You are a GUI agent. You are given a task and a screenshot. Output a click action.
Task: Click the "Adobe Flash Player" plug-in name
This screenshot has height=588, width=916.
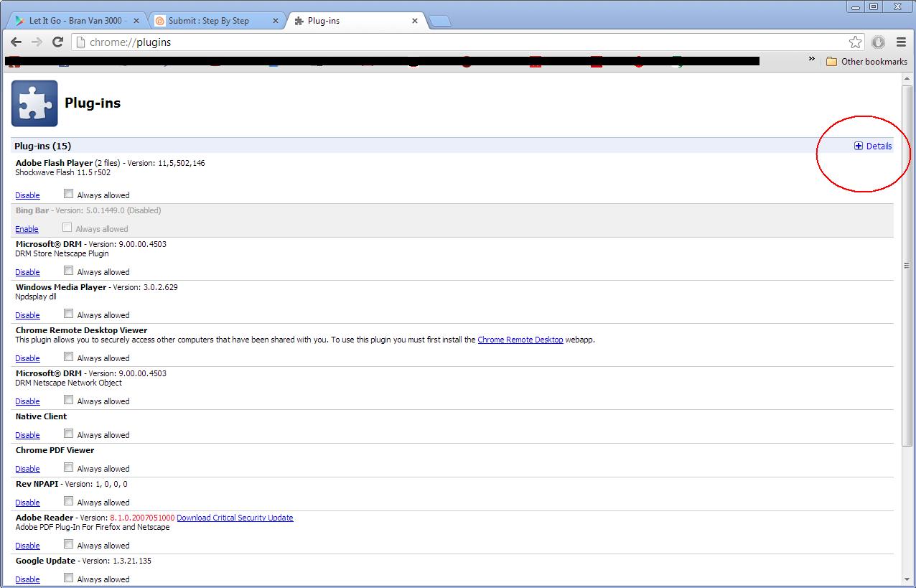pyautogui.click(x=54, y=163)
